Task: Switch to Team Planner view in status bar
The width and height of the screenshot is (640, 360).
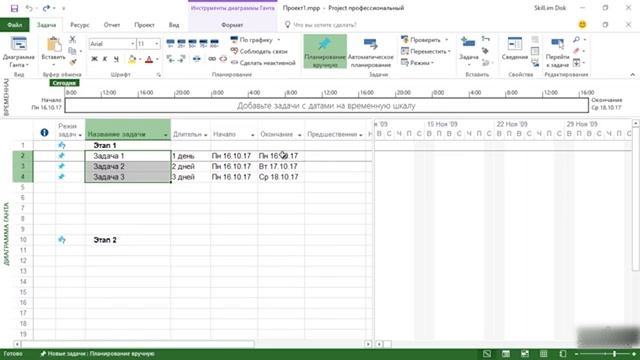Action: pyautogui.click(x=524, y=354)
